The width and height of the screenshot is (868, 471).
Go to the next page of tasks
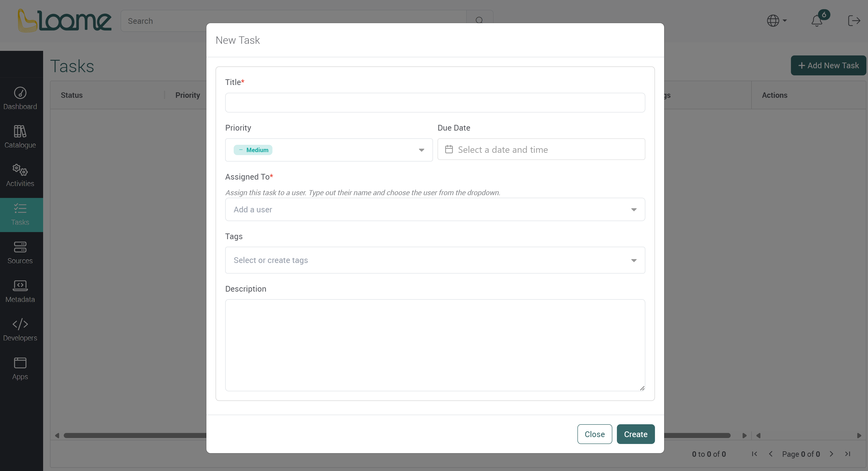[x=831, y=454]
